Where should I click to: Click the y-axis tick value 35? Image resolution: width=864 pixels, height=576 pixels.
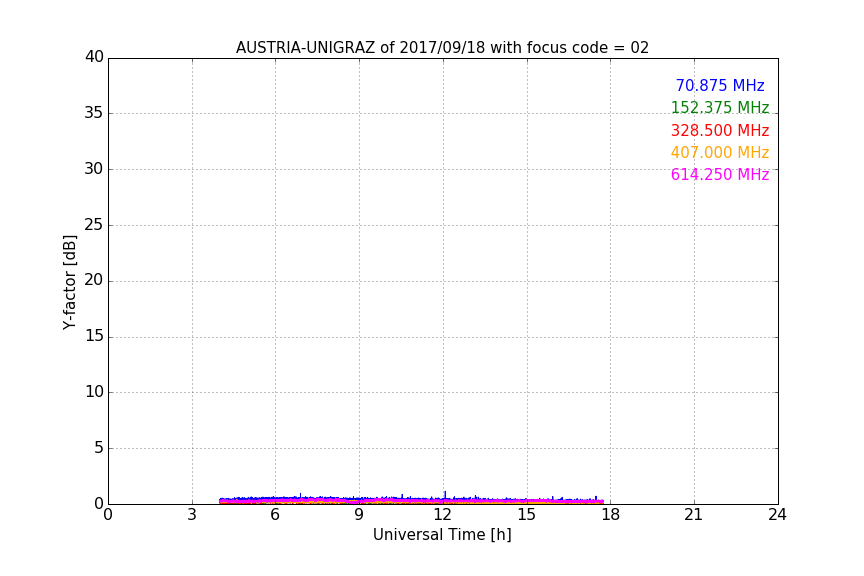click(x=94, y=113)
